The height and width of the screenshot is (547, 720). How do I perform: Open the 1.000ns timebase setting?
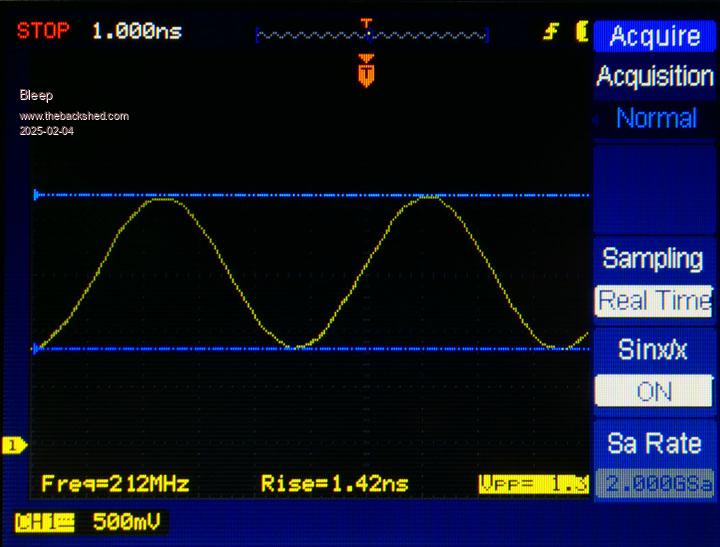coord(137,31)
